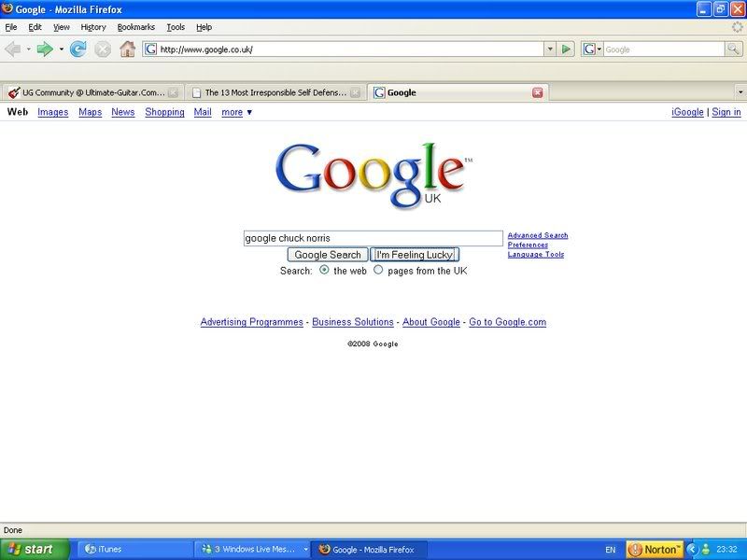Open the Mail link
Viewport: 747px width, 560px height.
point(203,112)
